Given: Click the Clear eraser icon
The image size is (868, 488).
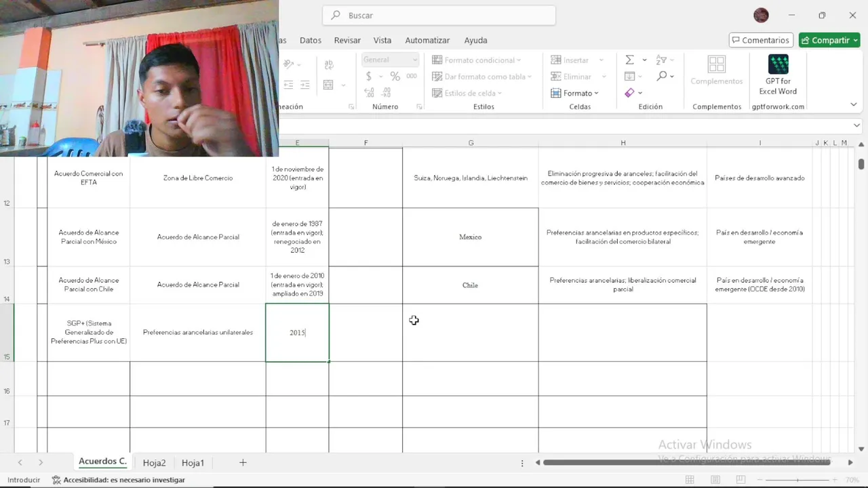Looking at the screenshot, I should pyautogui.click(x=629, y=93).
